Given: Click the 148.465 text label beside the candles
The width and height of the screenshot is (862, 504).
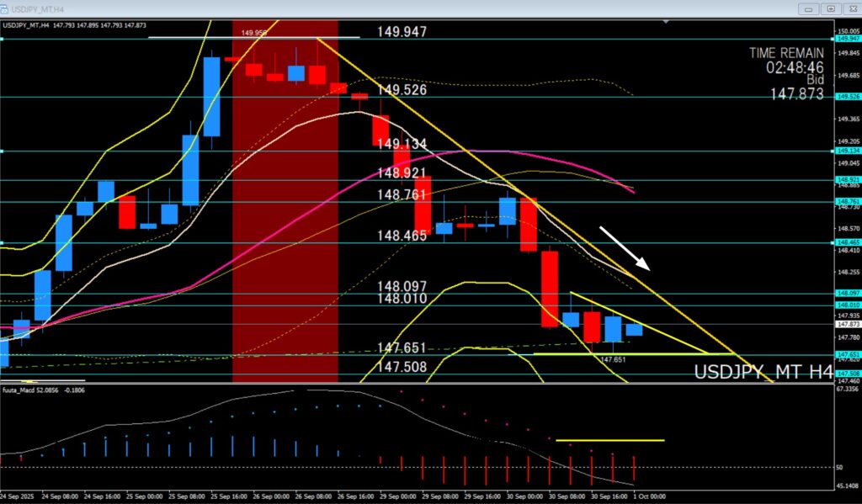Looking at the screenshot, I should pos(402,236).
